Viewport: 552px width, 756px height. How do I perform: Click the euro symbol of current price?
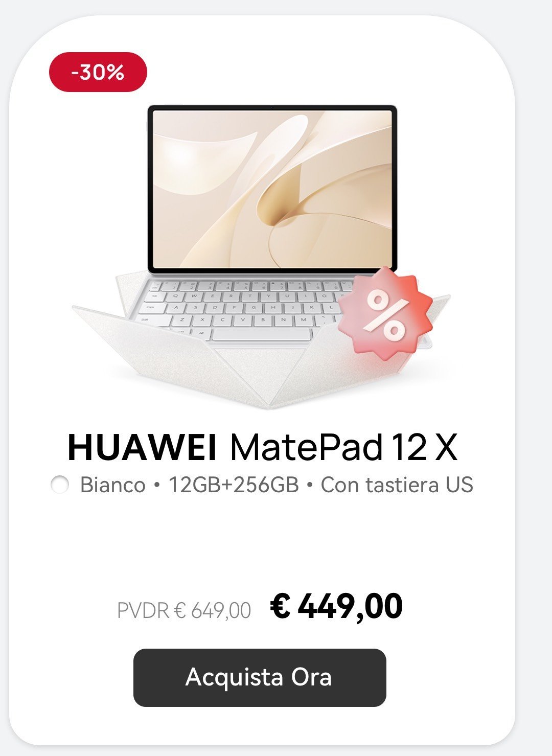click(280, 606)
